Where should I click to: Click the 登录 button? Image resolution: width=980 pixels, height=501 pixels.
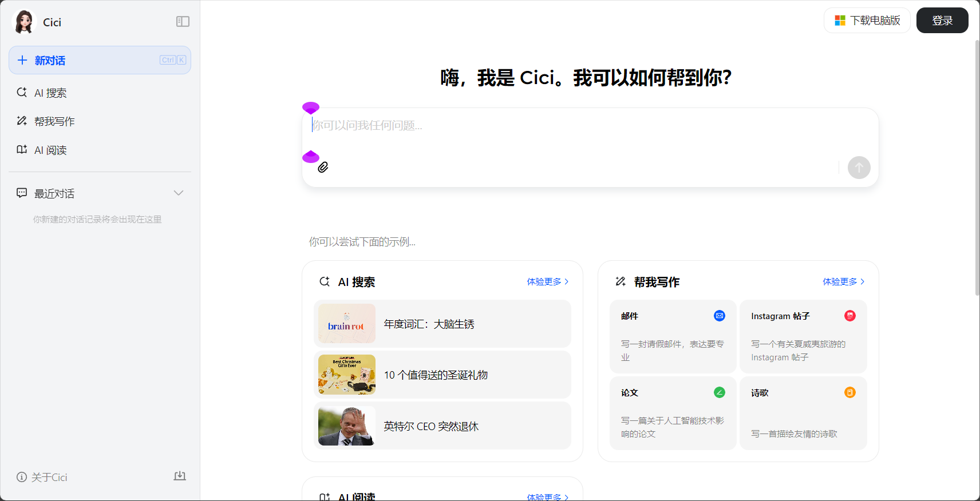coord(942,21)
